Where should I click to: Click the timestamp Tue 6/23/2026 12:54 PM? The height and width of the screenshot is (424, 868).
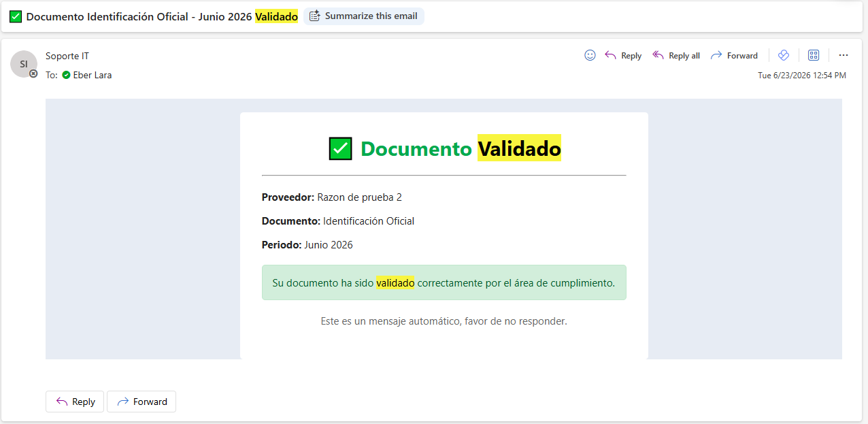point(802,76)
